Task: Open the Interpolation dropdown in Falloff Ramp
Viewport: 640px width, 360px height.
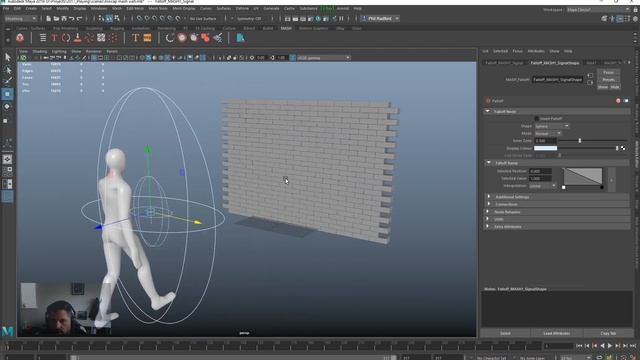Action: pyautogui.click(x=542, y=186)
